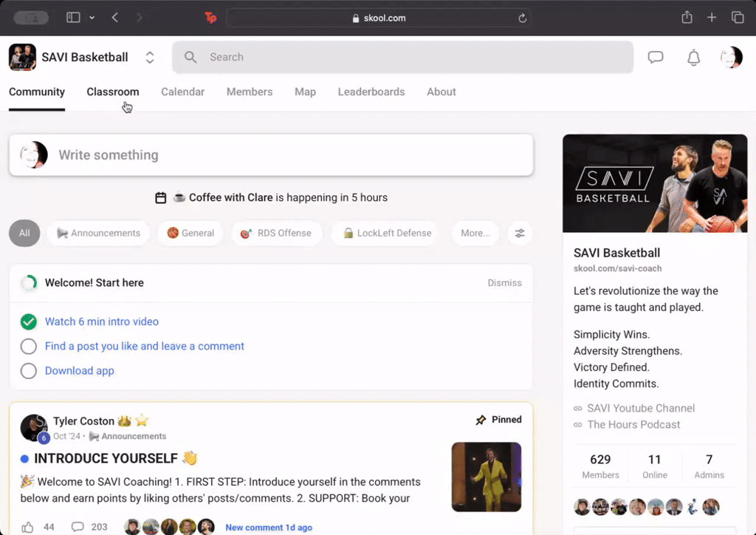Viewport: 756px width, 535px height.
Task: Open the SAVI Youtube Channel link
Action: coord(641,408)
